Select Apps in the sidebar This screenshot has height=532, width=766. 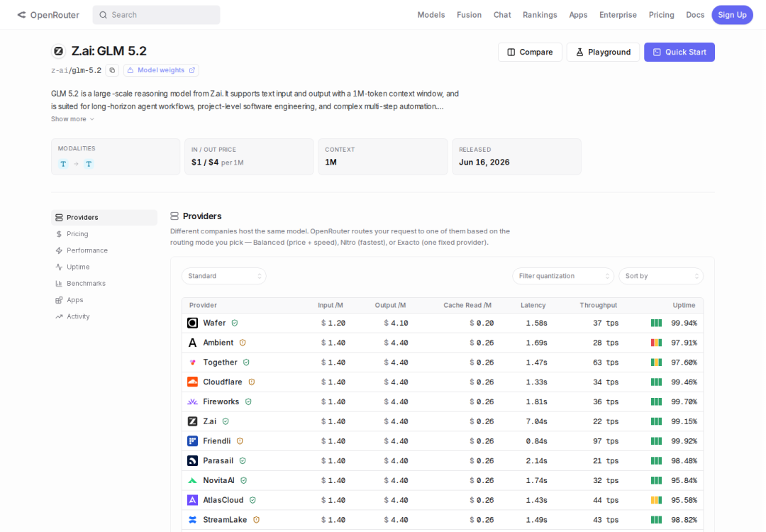click(104, 300)
